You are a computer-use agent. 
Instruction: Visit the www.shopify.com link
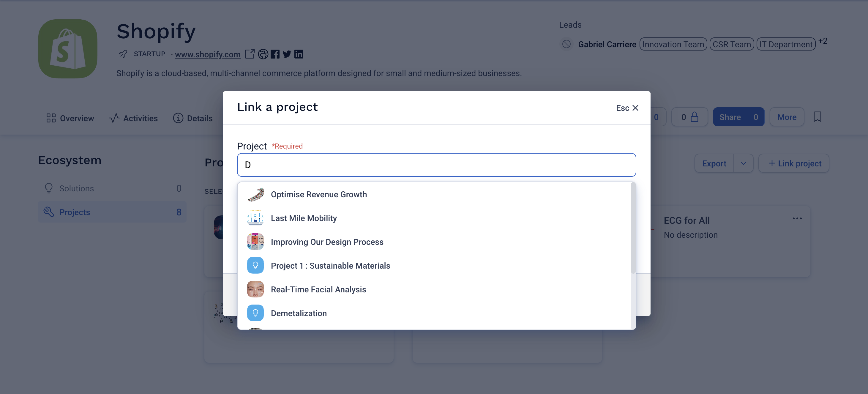tap(208, 54)
